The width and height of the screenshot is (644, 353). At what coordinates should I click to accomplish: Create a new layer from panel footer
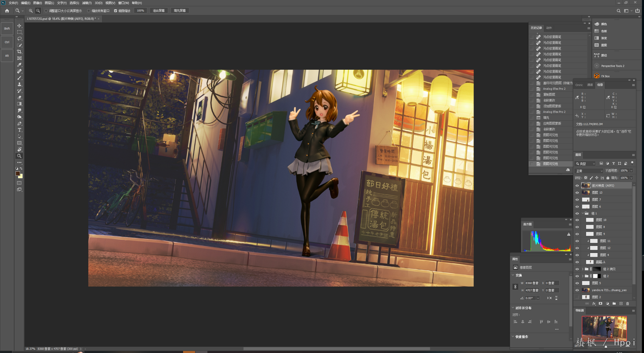coord(621,304)
